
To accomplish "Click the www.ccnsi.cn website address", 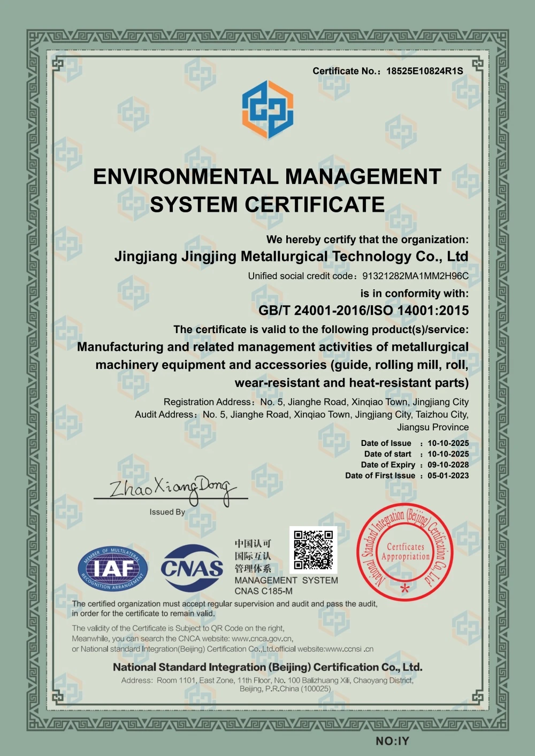I will 349,649.
